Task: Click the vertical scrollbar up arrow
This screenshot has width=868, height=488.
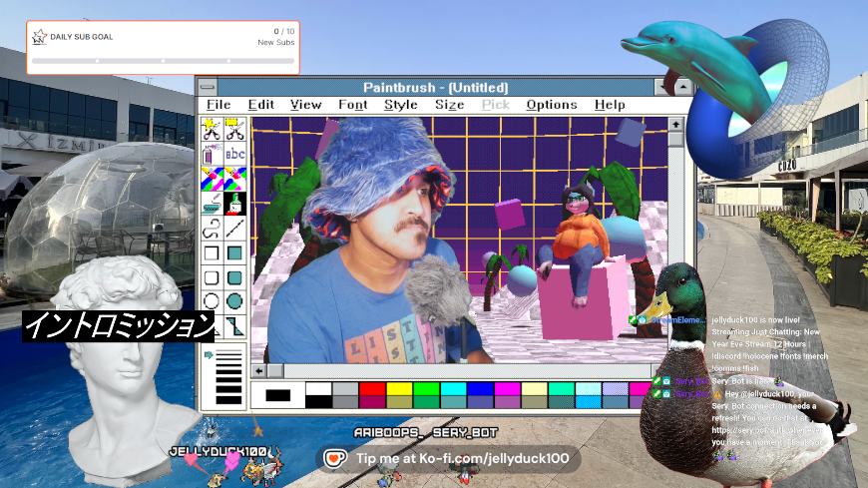Action: tap(676, 125)
